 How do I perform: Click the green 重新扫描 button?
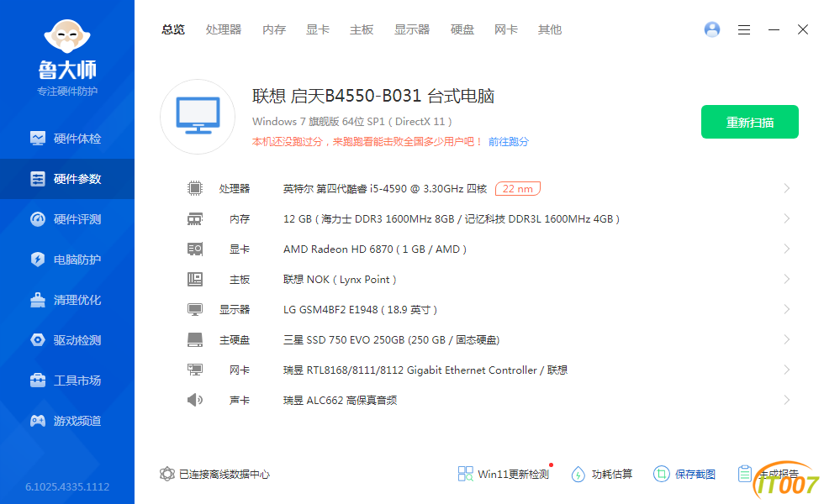750,123
